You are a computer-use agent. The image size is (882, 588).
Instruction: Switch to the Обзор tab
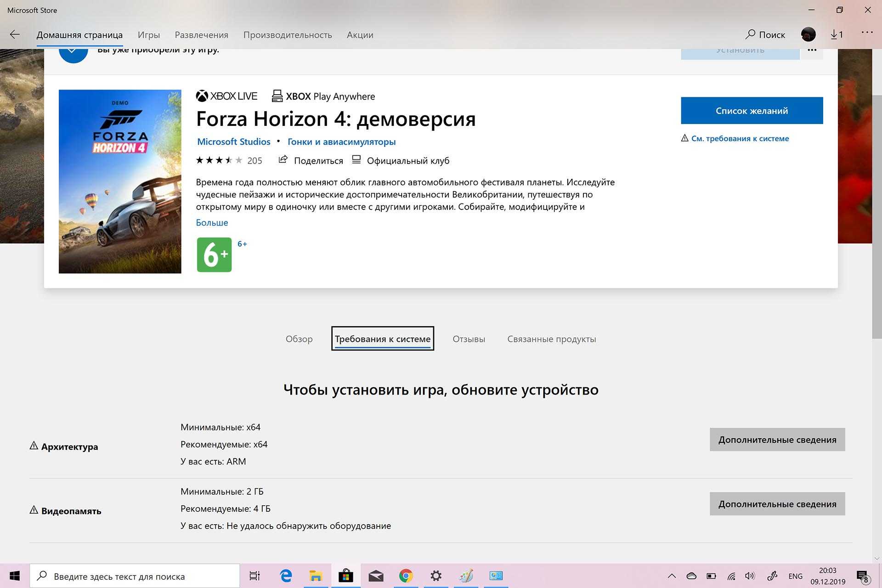click(299, 339)
